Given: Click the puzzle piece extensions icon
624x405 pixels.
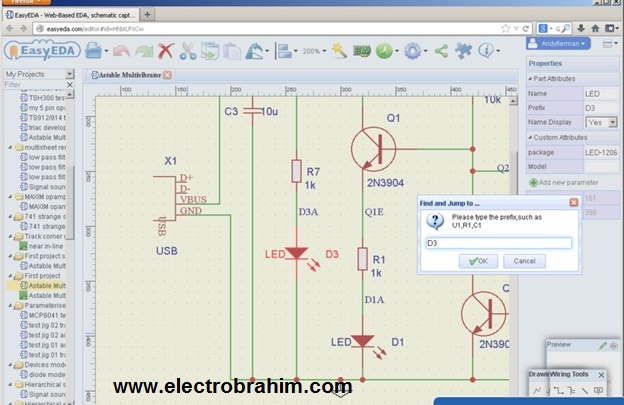Looking at the screenshot, I should [x=463, y=51].
